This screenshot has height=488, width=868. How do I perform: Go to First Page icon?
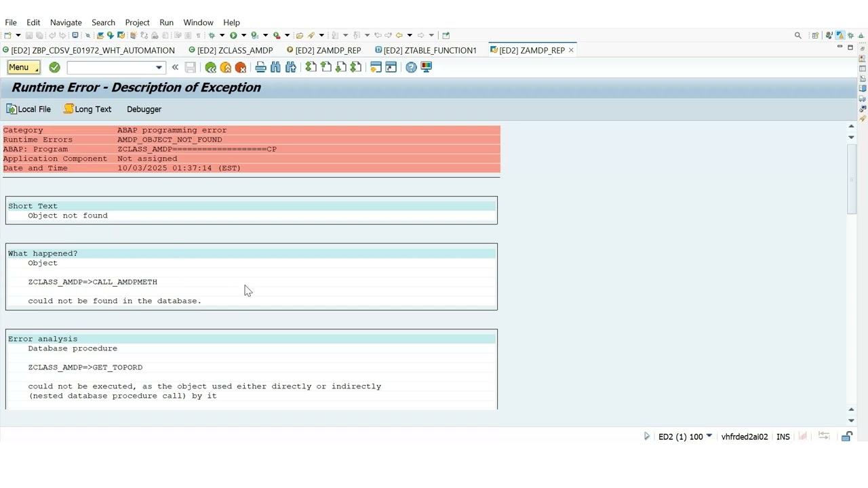pyautogui.click(x=311, y=67)
